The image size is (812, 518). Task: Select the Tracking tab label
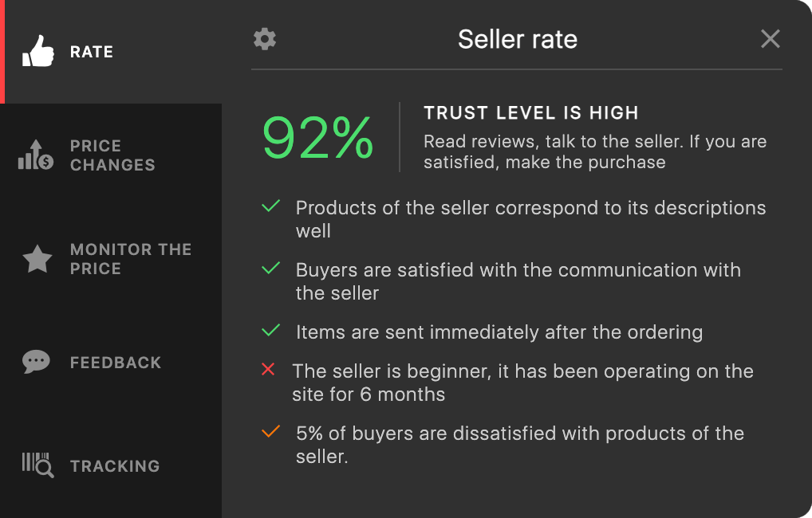coord(115,466)
